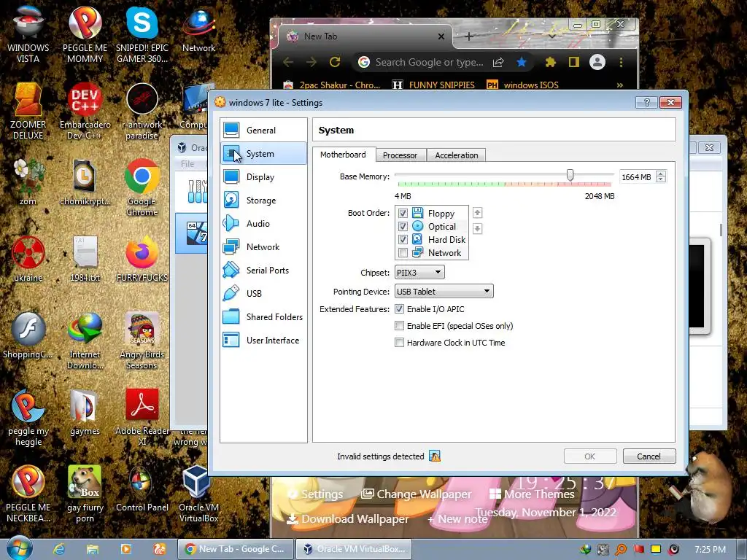The height and width of the screenshot is (560, 747).
Task: Open Skype desktop shortcut icon
Action: (142, 34)
